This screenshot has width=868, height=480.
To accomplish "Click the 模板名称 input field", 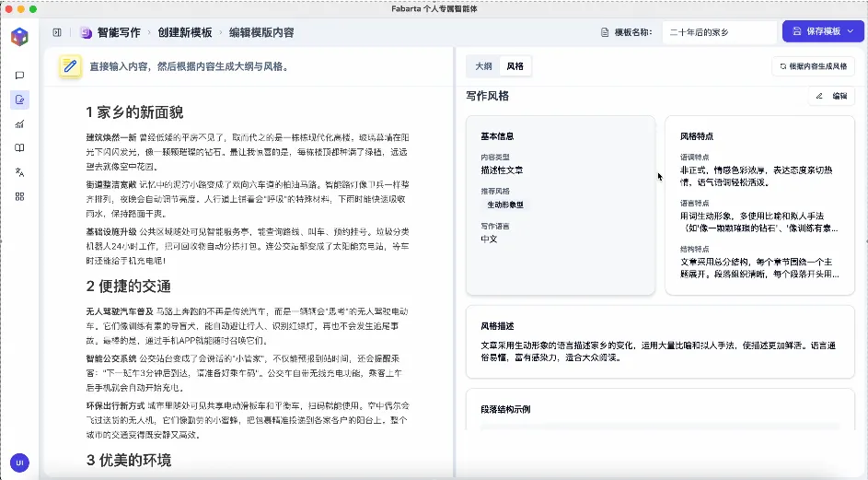I will pos(719,32).
